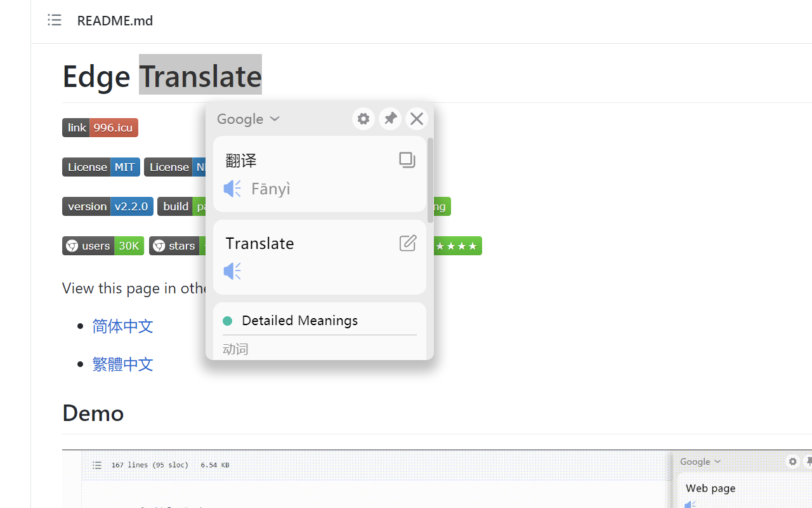Click the License MIT badge
Viewport: 812px width, 508px height.
click(101, 167)
